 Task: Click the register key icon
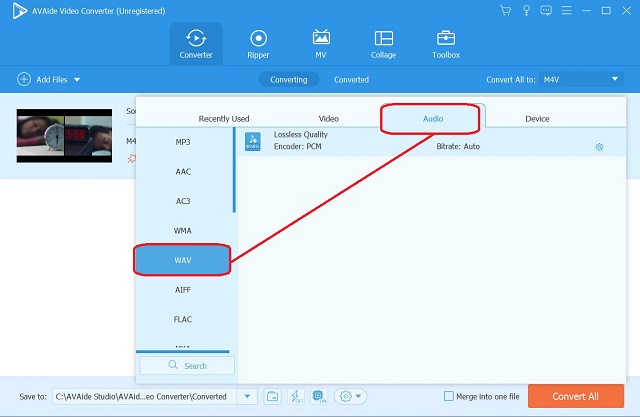[526, 11]
